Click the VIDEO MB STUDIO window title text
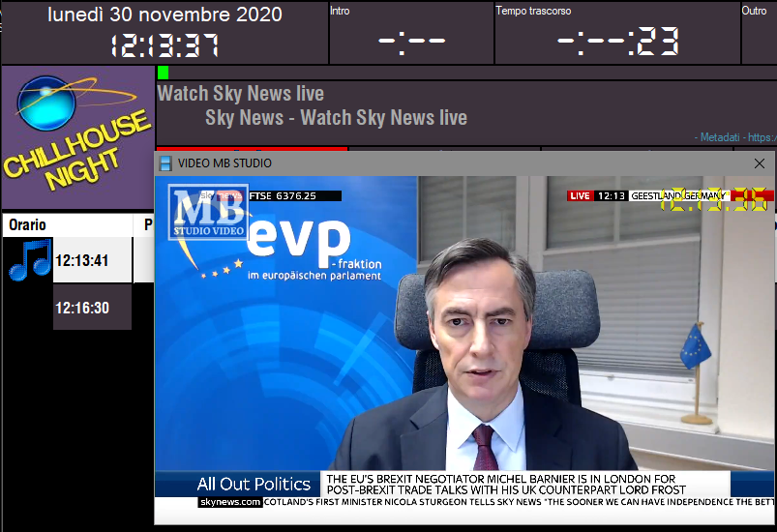Viewport: 777px width, 532px height. click(224, 163)
